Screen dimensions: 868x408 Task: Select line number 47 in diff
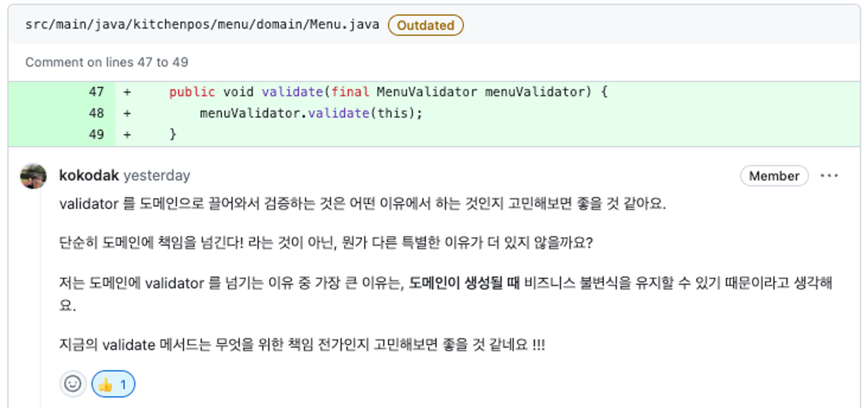tap(96, 92)
